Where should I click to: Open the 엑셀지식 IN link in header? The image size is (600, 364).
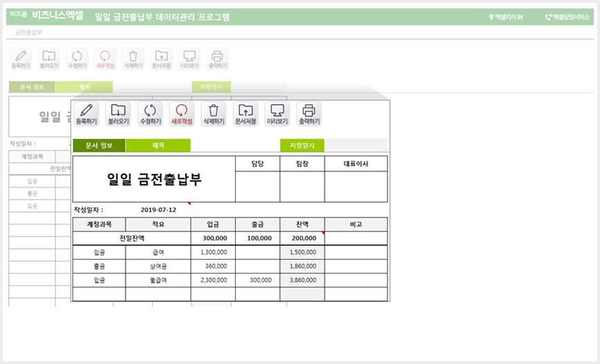(506, 17)
